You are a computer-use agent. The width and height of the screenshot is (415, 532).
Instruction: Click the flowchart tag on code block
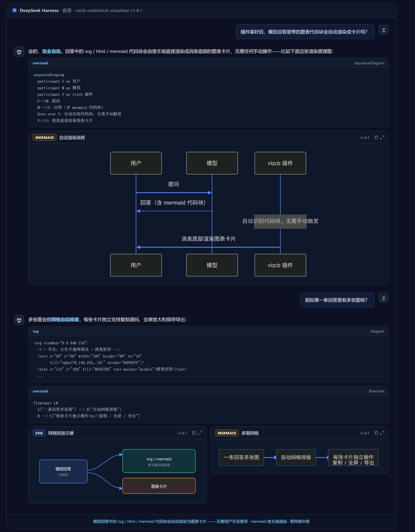point(376,391)
